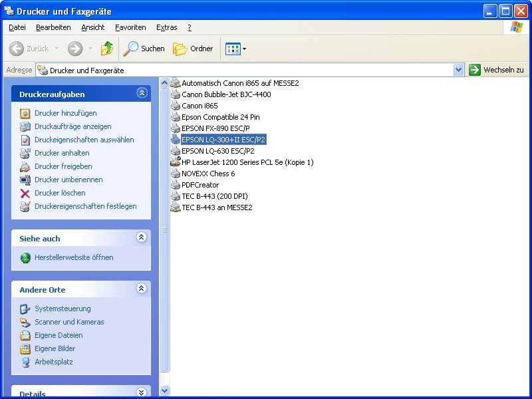The height and width of the screenshot is (399, 532).
Task: Expand the Details panel
Action: (142, 392)
